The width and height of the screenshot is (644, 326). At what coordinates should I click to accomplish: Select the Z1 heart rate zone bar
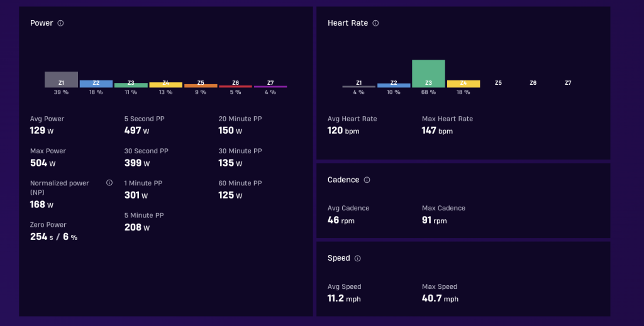coord(359,87)
